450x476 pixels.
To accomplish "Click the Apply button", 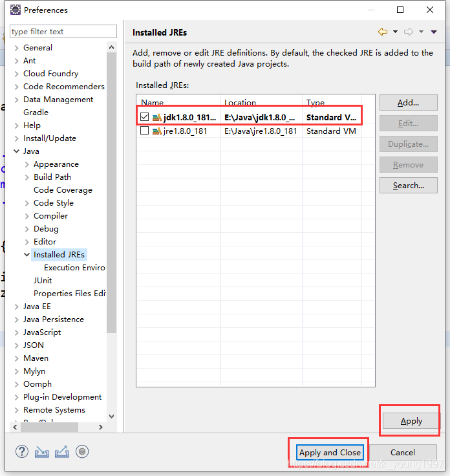I will tap(411, 421).
